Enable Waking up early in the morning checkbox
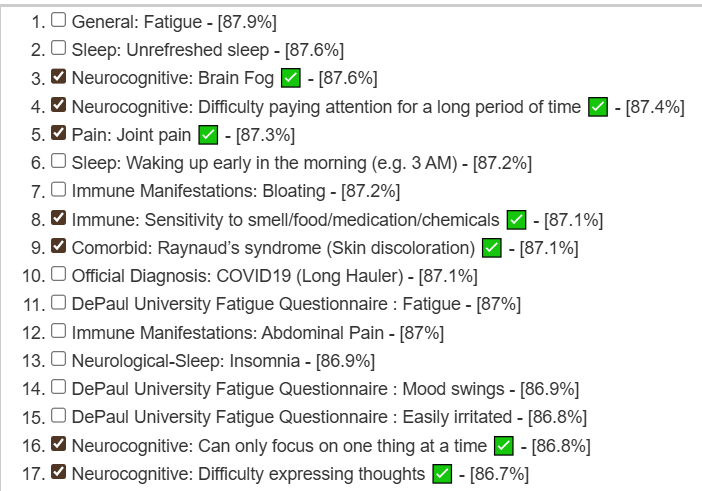Screen dimensions: 702x491 coord(59,161)
